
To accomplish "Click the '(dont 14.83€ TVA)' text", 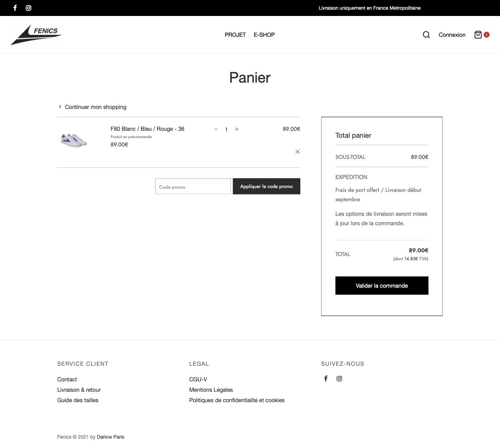I will pos(410,259).
